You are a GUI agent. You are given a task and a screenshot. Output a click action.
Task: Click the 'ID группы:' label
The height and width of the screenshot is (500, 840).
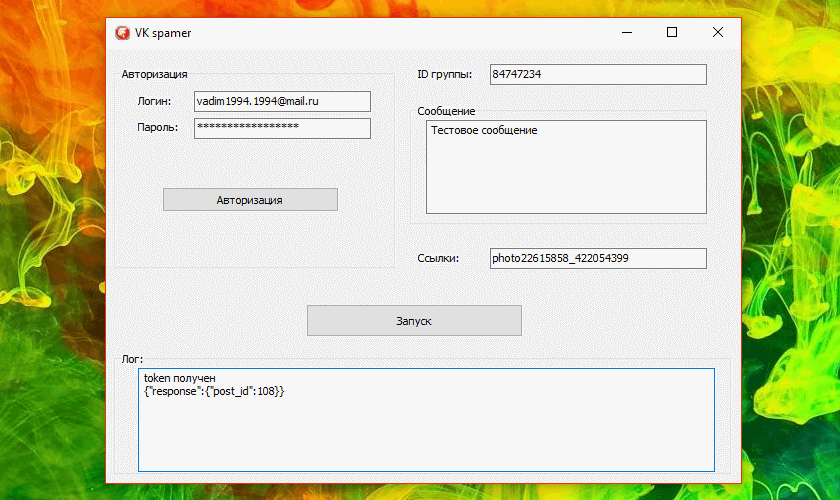tap(445, 74)
